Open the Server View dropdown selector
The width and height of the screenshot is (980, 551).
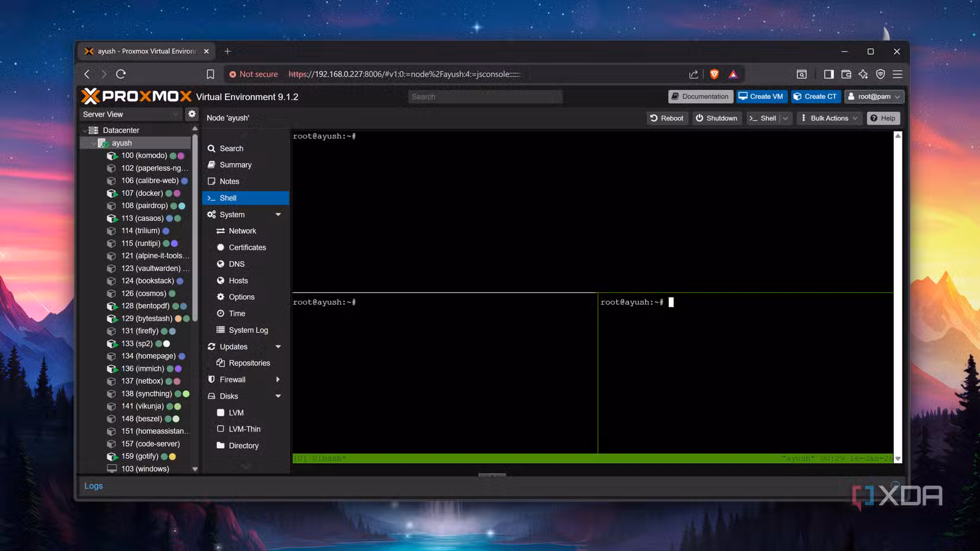pos(131,114)
